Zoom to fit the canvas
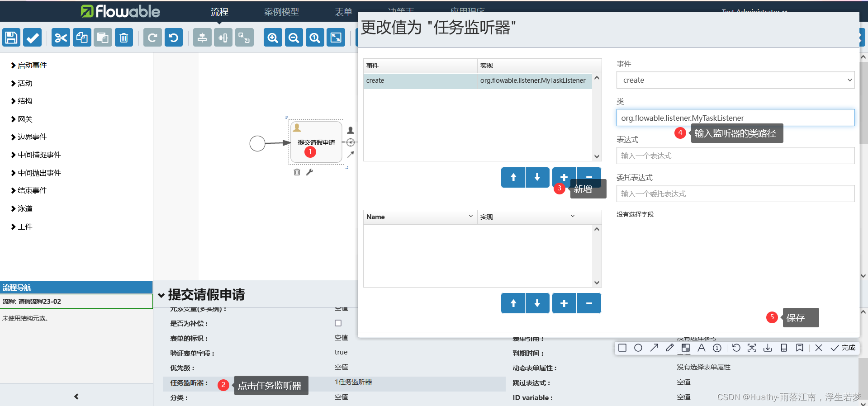868x406 pixels. (336, 38)
